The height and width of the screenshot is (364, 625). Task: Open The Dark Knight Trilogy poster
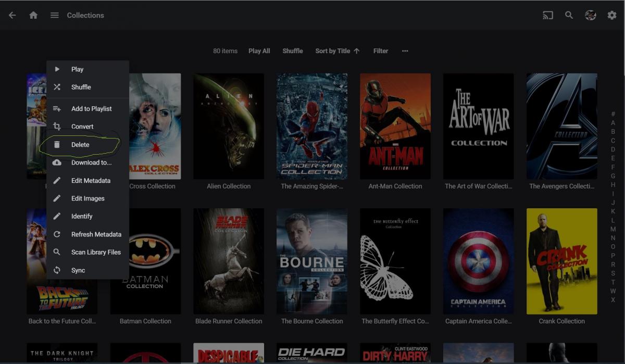[x=62, y=353]
